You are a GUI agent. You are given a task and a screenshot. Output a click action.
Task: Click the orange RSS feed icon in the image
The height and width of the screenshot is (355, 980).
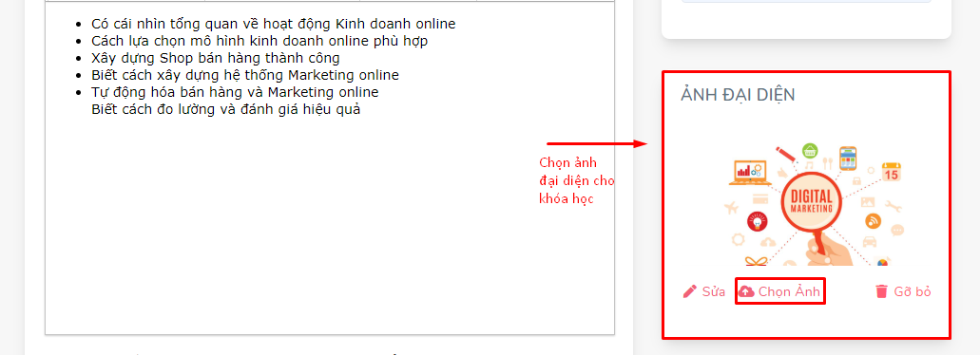click(x=874, y=221)
